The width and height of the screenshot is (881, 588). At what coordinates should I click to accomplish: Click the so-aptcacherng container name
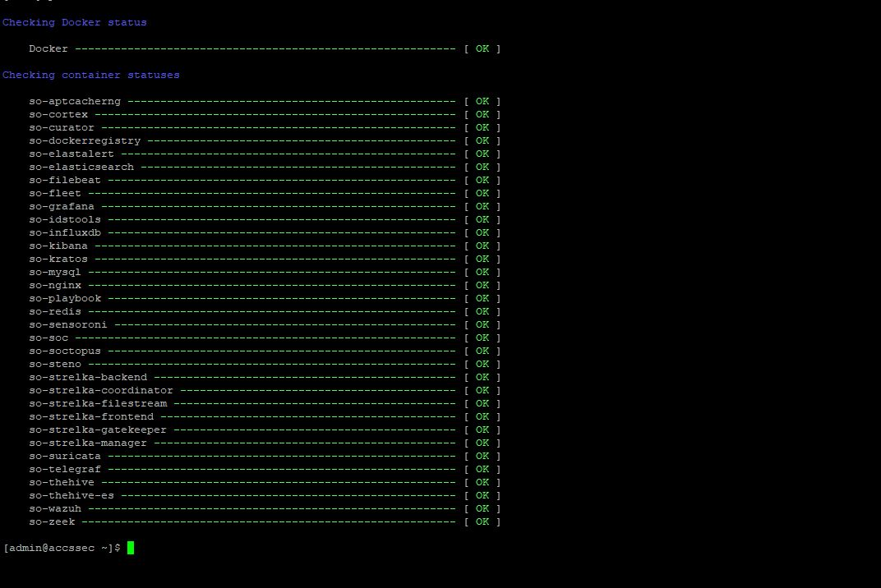coord(75,102)
